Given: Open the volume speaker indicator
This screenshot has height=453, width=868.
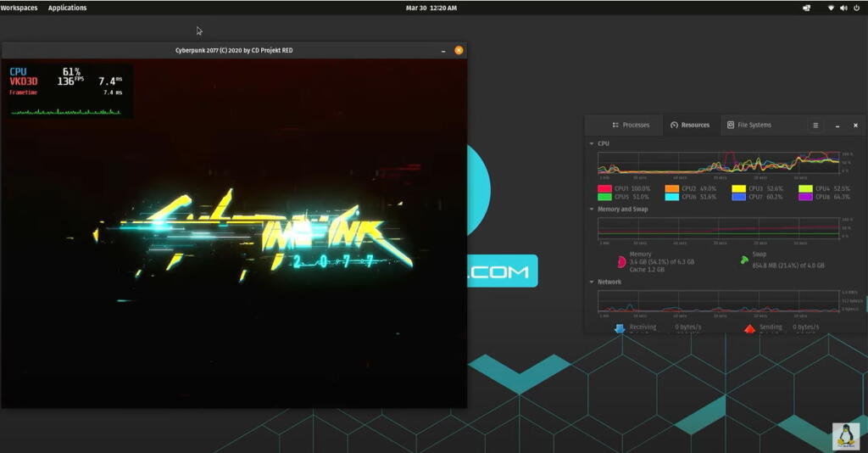Looking at the screenshot, I should click(843, 8).
